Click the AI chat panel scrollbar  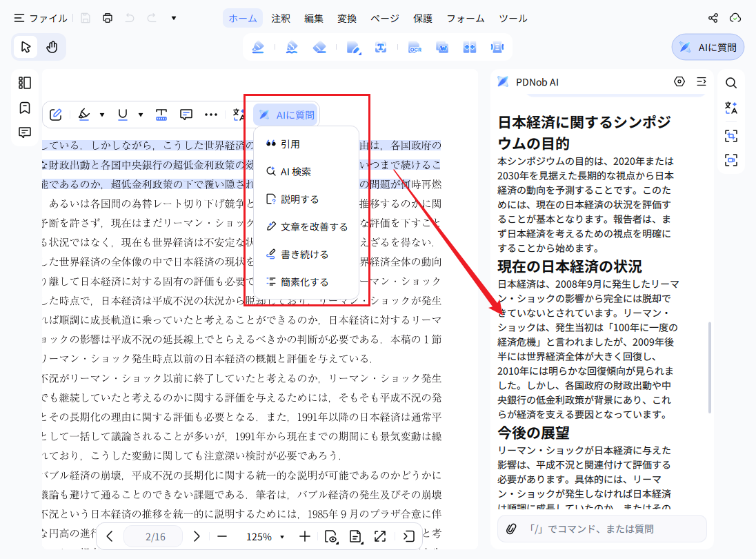coord(709,368)
